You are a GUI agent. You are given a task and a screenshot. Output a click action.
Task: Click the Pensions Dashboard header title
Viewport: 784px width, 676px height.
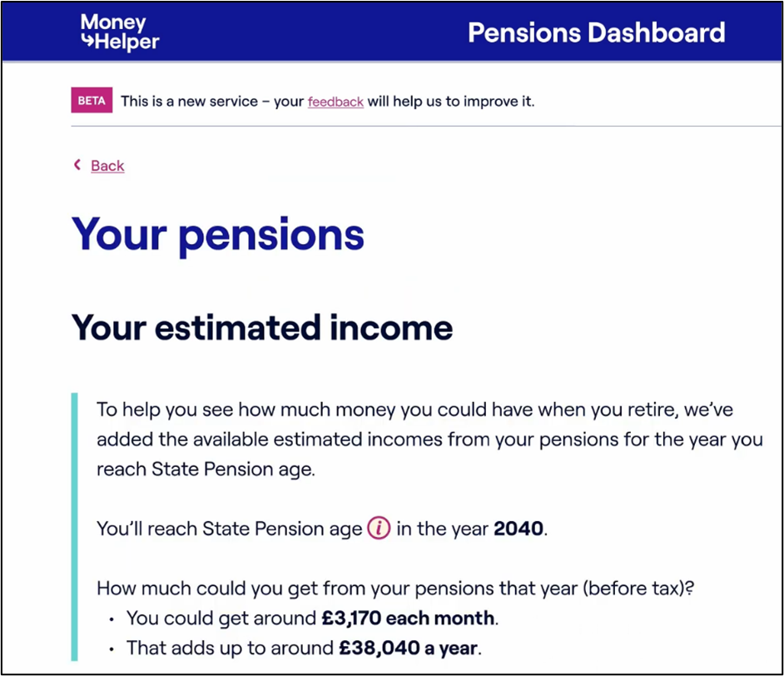[596, 32]
